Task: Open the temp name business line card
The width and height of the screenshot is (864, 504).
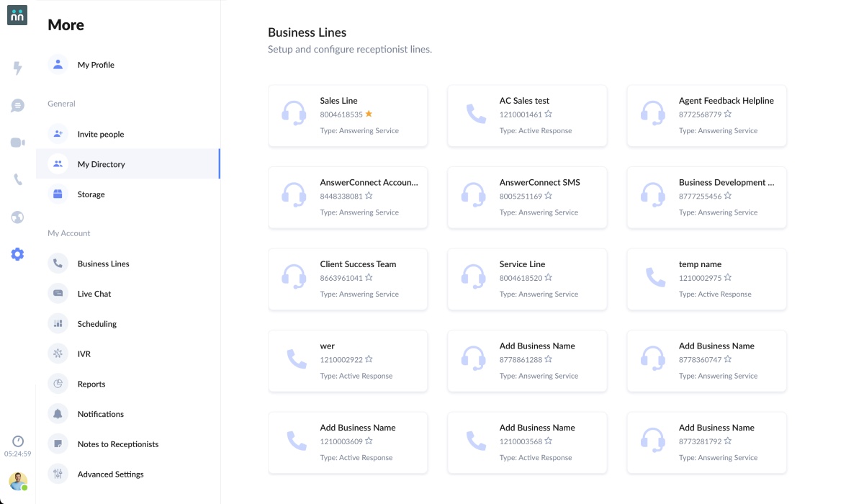Action: tap(706, 279)
